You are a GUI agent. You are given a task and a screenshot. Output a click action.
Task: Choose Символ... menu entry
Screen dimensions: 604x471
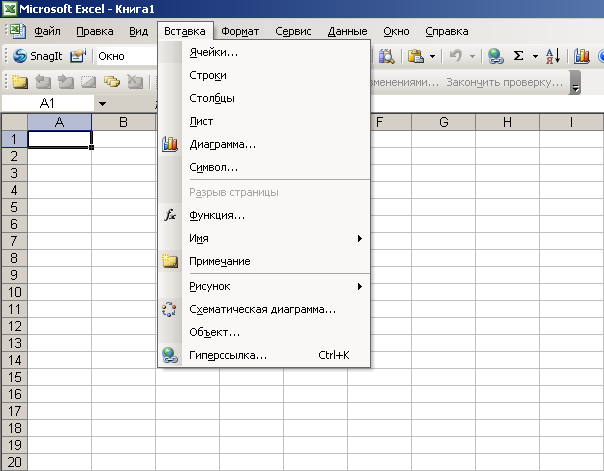[x=264, y=167]
